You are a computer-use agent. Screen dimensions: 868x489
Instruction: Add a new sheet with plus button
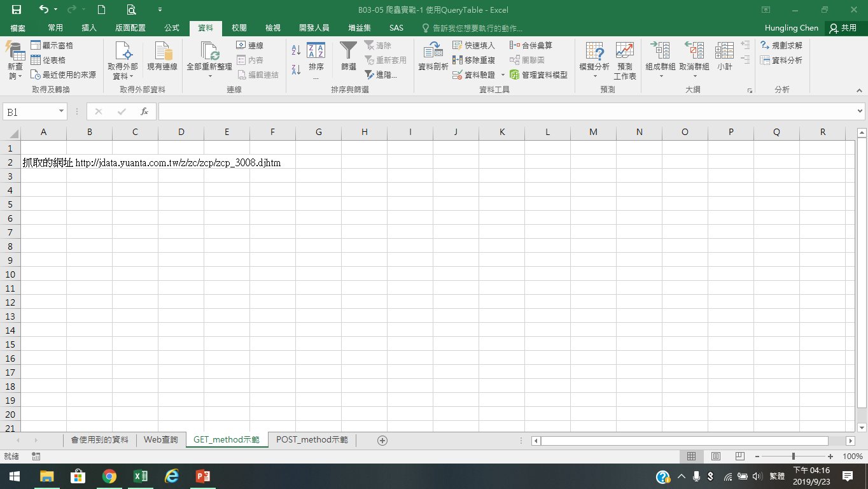click(x=382, y=440)
